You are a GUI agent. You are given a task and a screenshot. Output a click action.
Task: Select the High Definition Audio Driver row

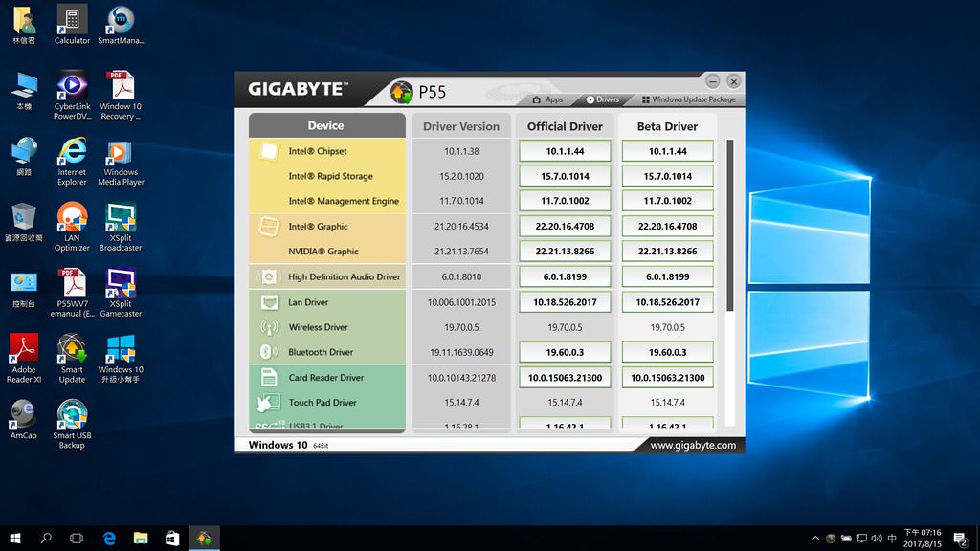click(x=327, y=276)
